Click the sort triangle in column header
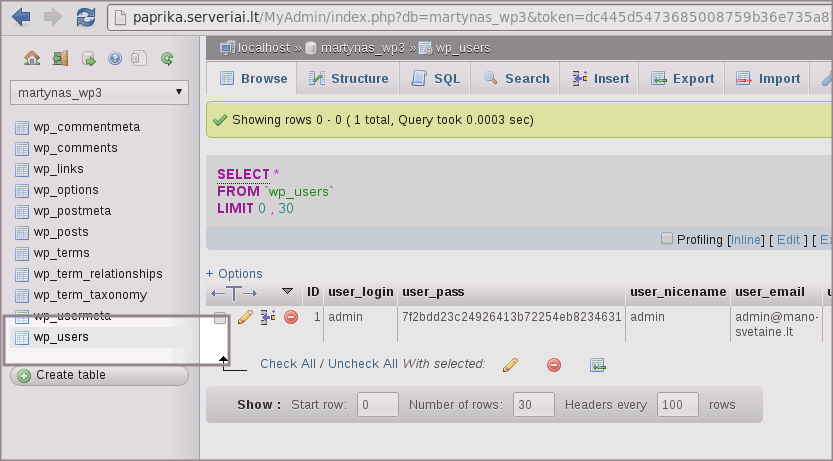This screenshot has height=461, width=833. click(287, 292)
